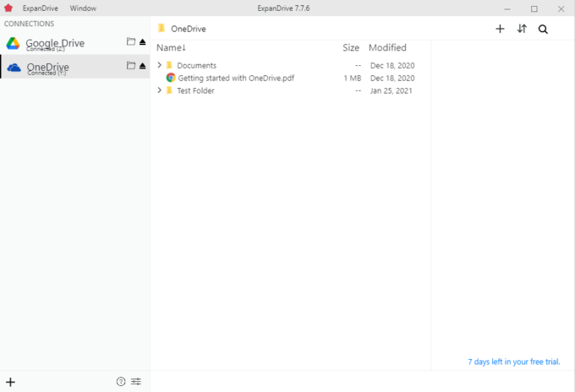Viewport: 575px width, 392px height.
Task: Maximize the ExpanDrive window
Action: point(534,8)
